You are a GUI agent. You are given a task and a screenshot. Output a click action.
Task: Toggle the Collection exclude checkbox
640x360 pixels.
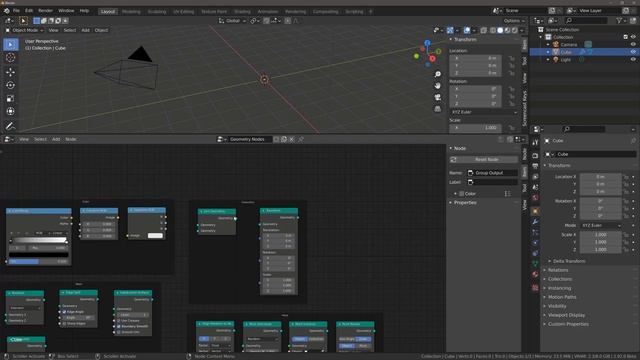(625, 37)
